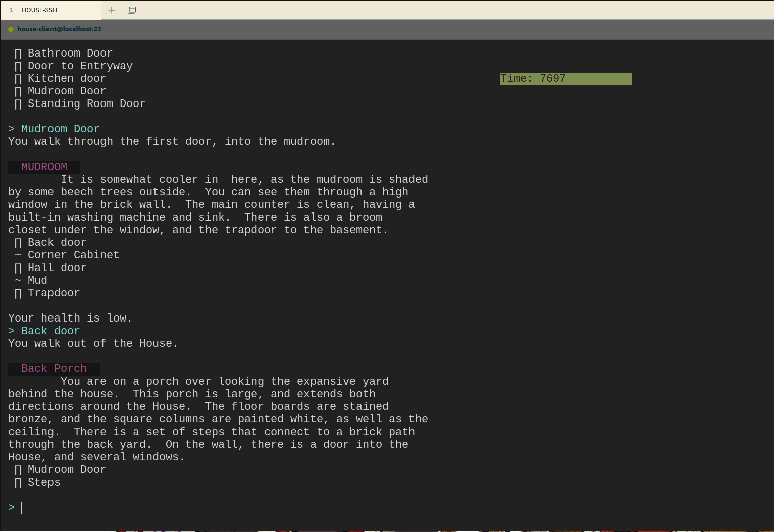The image size is (774, 532).
Task: Click the door icon beside Trapdoor
Action: tap(18, 293)
